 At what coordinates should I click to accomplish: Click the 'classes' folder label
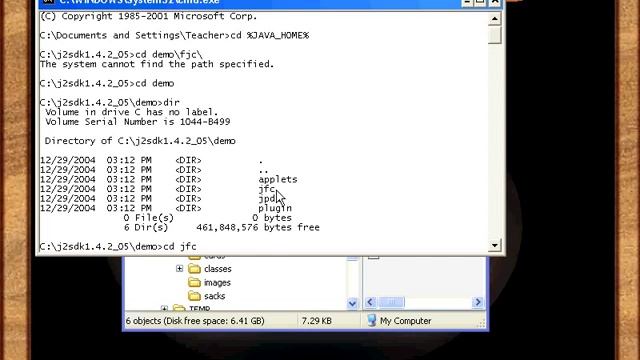(218, 269)
